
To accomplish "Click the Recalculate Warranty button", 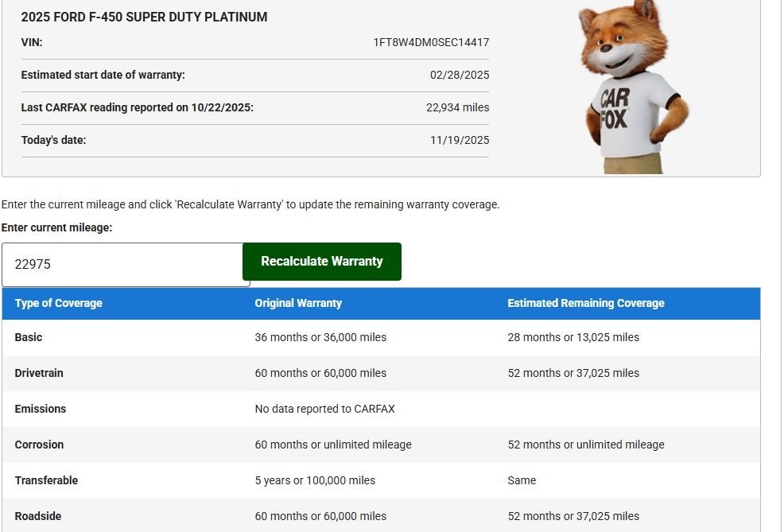I will [321, 262].
